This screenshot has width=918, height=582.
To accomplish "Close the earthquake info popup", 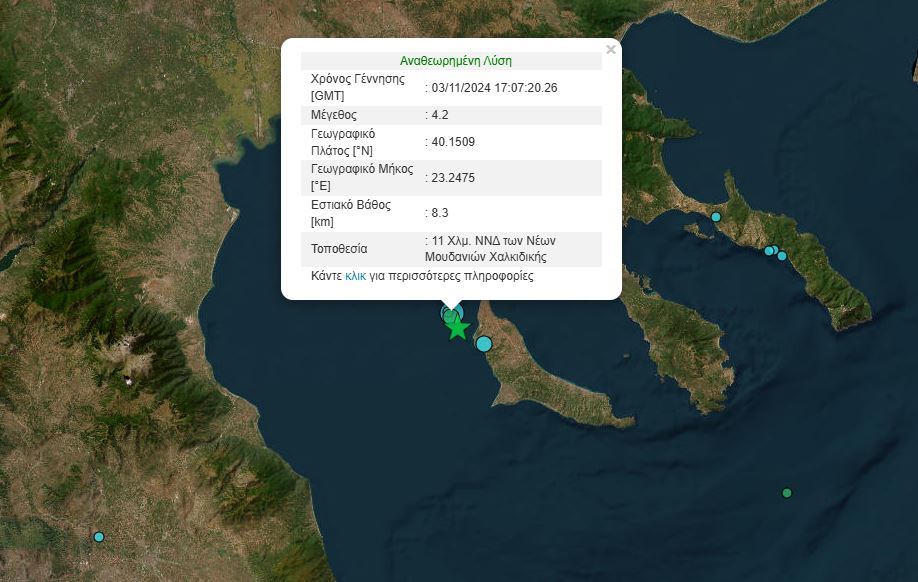I will pos(611,49).
